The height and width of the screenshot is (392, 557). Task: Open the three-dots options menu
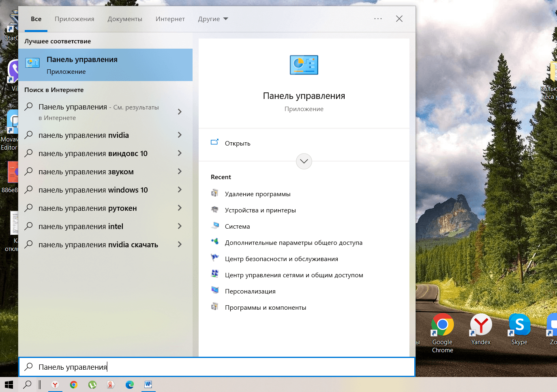pyautogui.click(x=378, y=19)
